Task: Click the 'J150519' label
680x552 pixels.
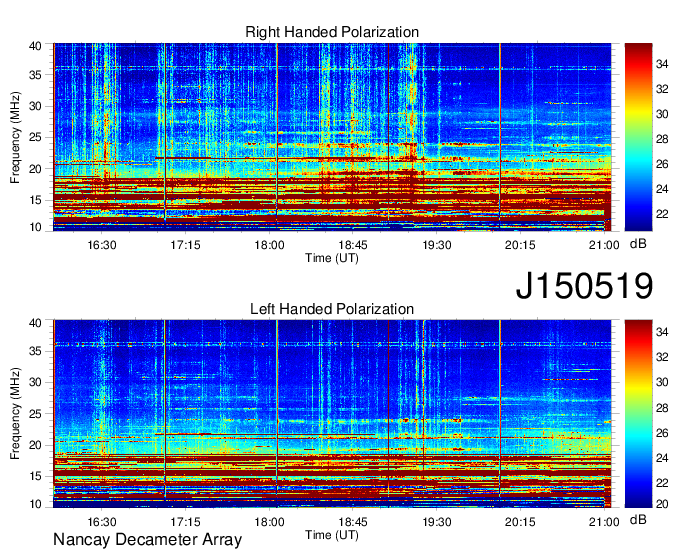Action: point(584,285)
